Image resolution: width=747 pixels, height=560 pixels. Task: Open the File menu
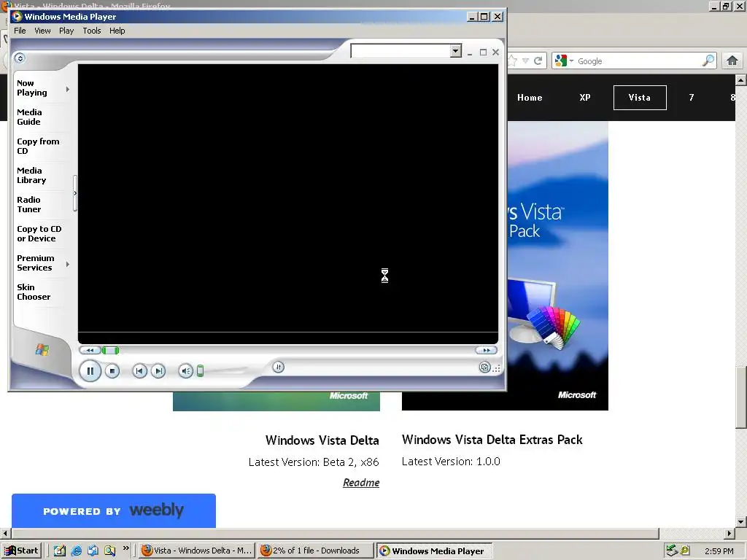pyautogui.click(x=20, y=31)
